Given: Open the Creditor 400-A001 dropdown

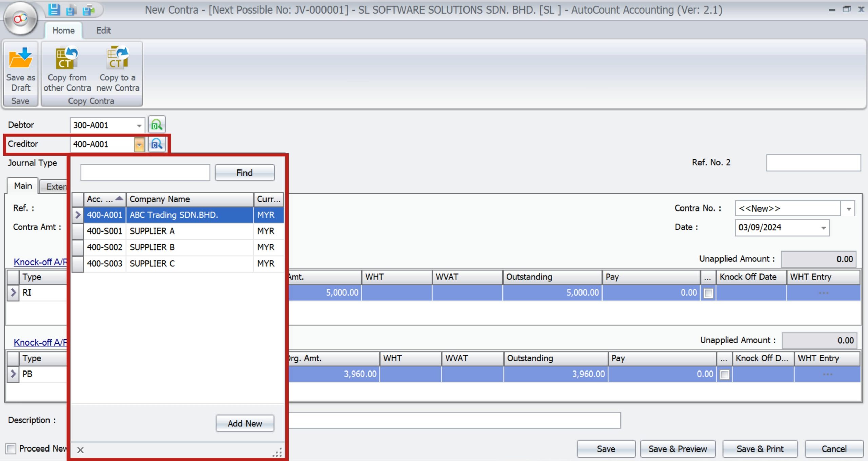Looking at the screenshot, I should pos(139,144).
